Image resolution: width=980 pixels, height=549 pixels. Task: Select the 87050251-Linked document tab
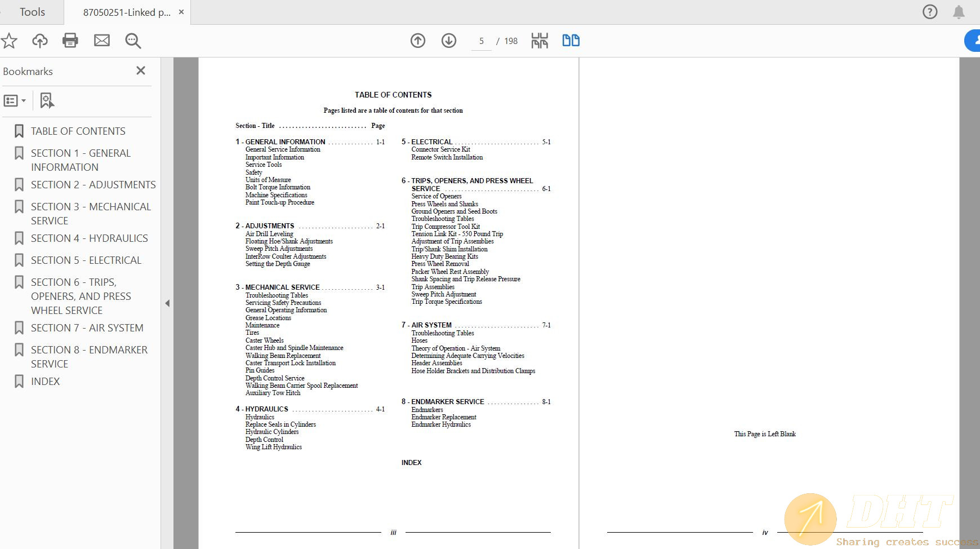pos(127,12)
